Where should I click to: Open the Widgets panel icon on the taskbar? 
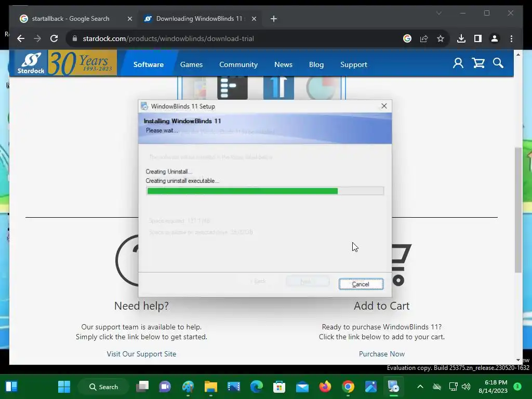point(11,387)
